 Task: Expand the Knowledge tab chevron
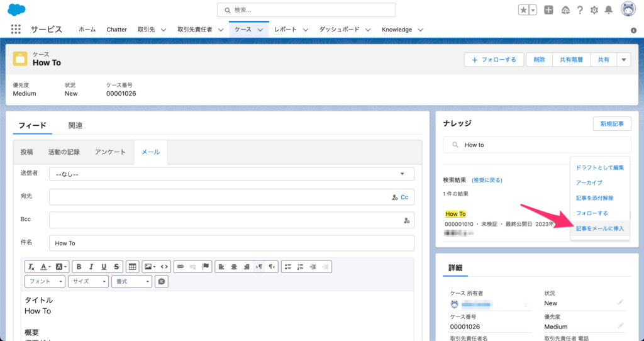coord(420,30)
